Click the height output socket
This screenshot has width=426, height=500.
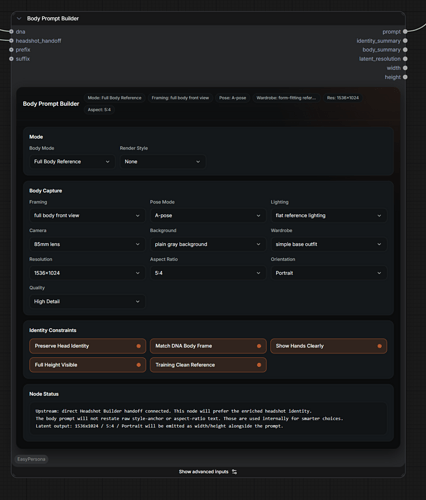(405, 77)
